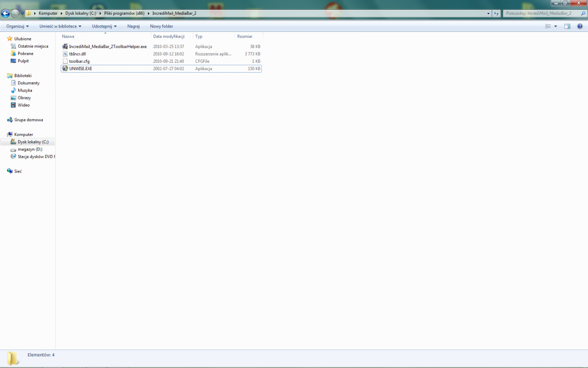Select the tbIncr.dll file icon
Viewport: 588px width, 368px height.
click(65, 54)
